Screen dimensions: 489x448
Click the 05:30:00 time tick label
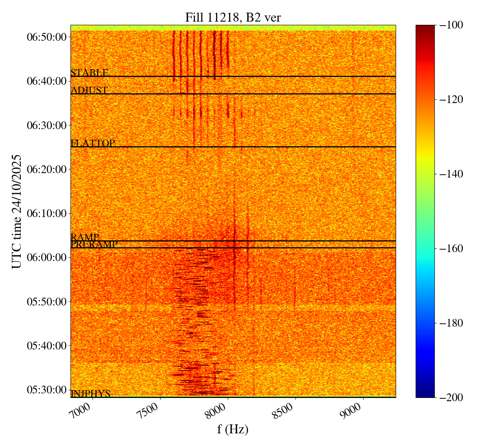point(46,390)
